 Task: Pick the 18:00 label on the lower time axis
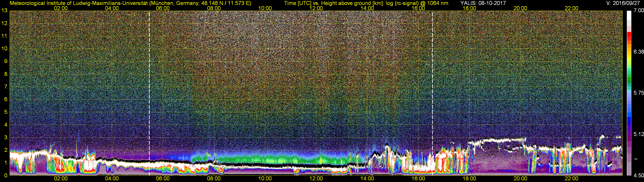(469, 179)
